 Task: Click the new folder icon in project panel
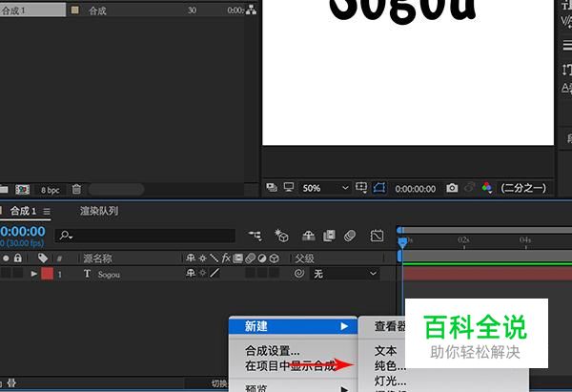(x=4, y=190)
